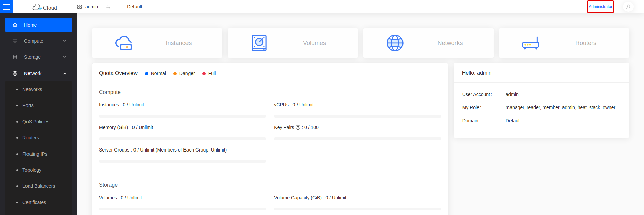Click the Networks globe icon card
Image resolution: width=644 pixels, height=215 pixels.
tap(395, 43)
